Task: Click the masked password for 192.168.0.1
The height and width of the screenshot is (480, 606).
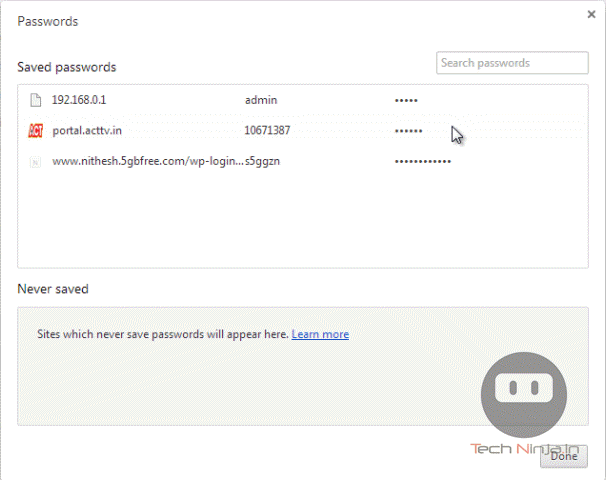Action: 406,100
